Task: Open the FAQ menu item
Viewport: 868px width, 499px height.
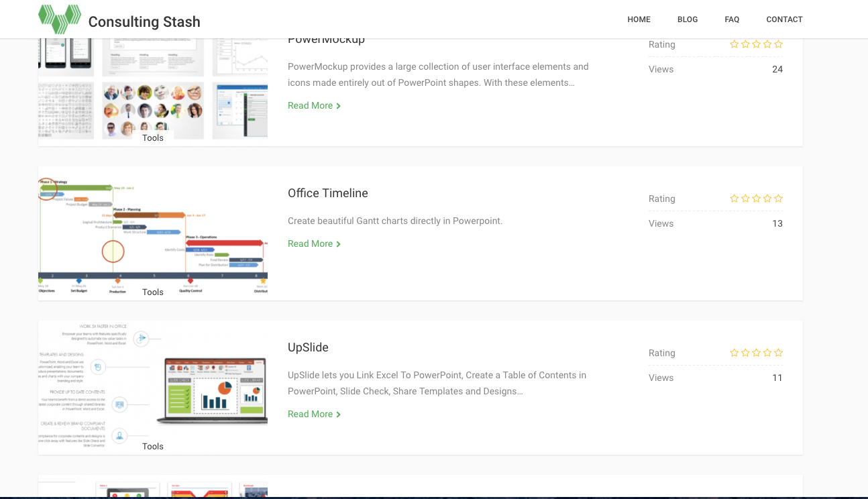Action: (732, 19)
